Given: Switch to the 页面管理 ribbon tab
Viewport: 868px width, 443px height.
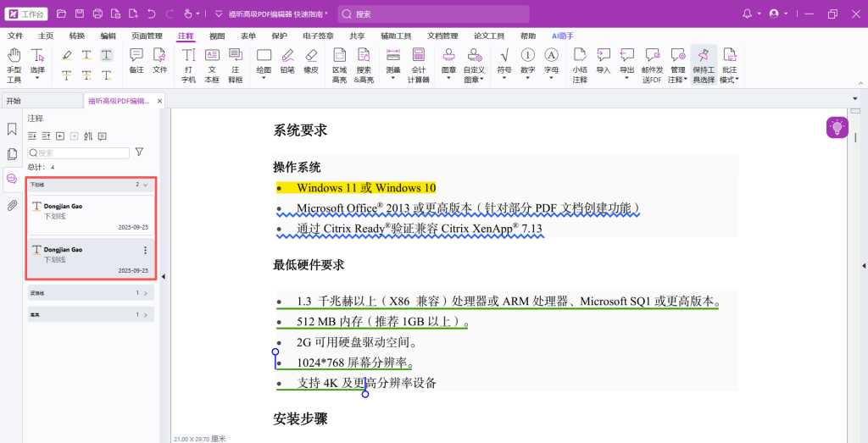Looking at the screenshot, I should (147, 36).
